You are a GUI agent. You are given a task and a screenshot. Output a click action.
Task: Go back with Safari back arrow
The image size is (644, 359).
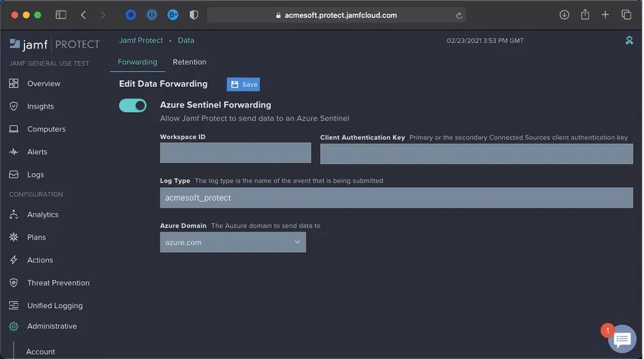click(x=83, y=15)
